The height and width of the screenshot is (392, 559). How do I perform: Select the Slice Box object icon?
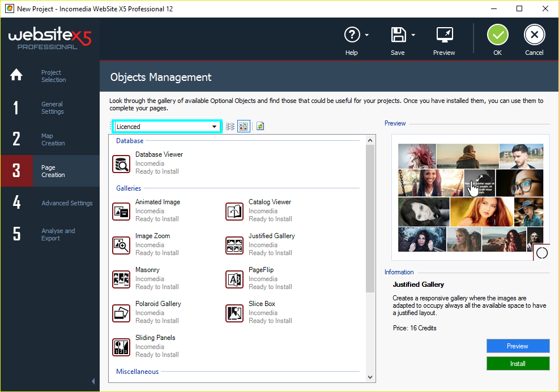234,313
